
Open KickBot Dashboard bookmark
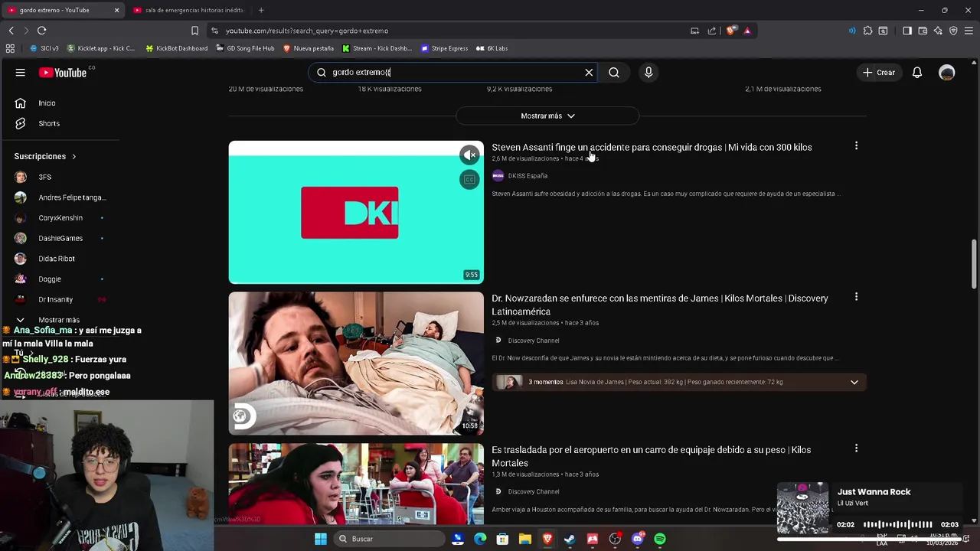click(x=176, y=48)
